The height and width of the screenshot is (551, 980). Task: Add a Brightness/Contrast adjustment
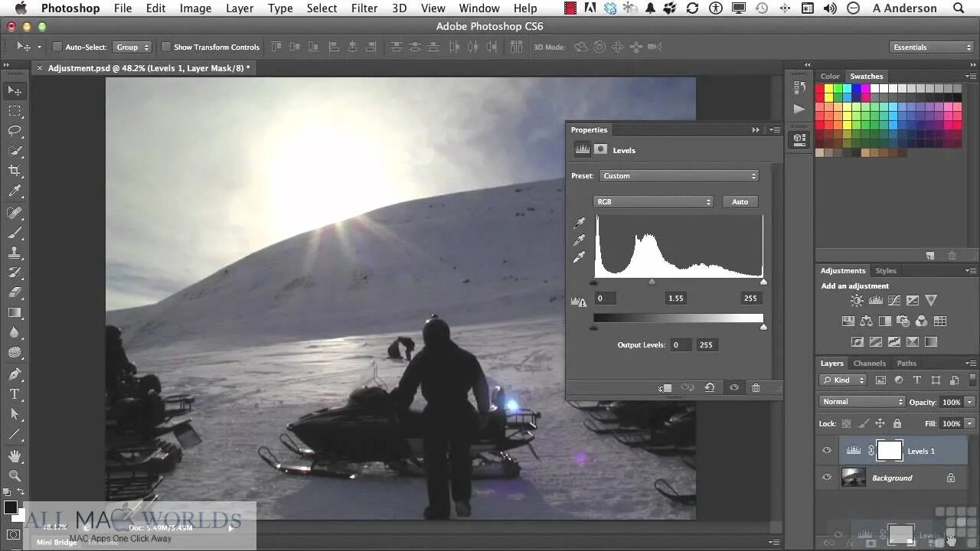pos(856,300)
